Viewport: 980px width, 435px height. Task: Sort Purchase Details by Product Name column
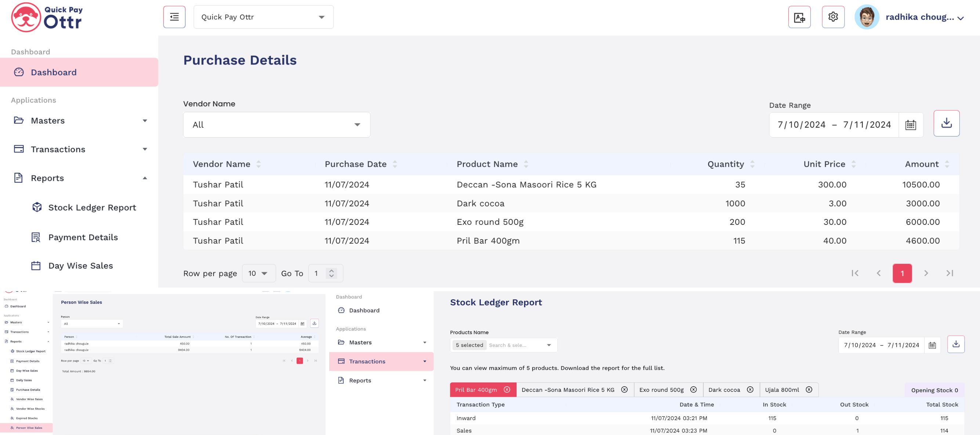[x=526, y=164]
